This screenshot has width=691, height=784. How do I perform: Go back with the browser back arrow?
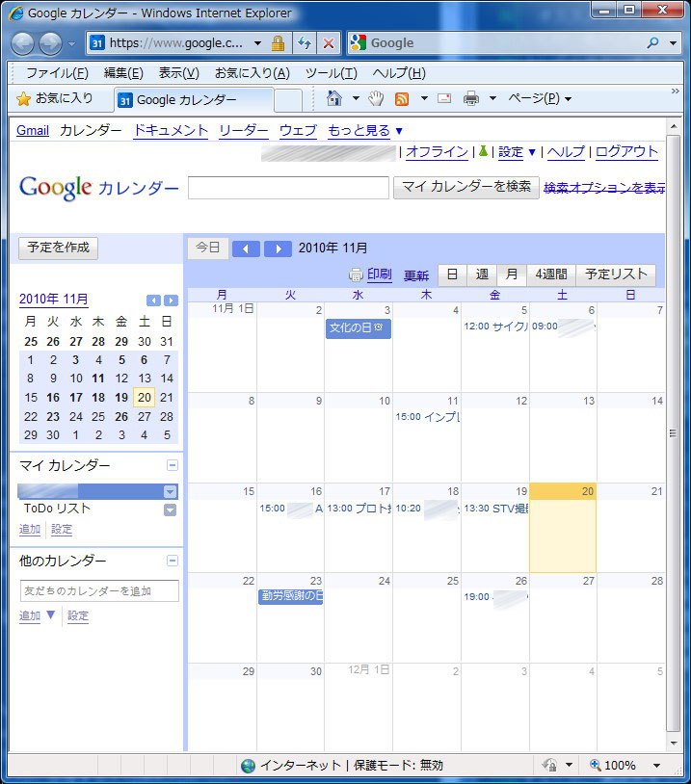point(22,43)
